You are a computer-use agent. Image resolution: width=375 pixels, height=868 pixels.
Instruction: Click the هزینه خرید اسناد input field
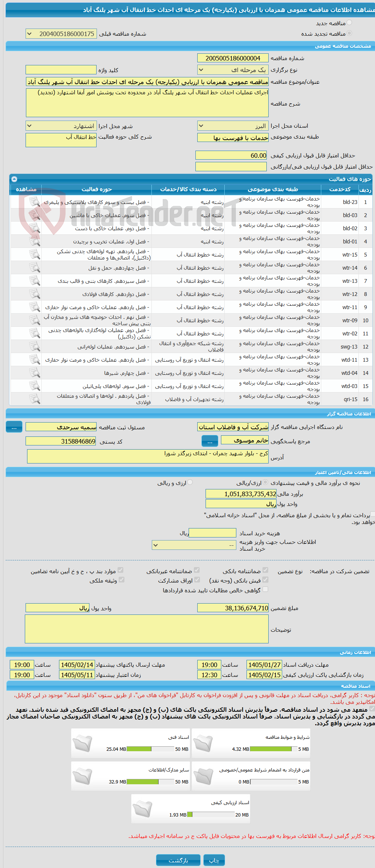[212, 533]
